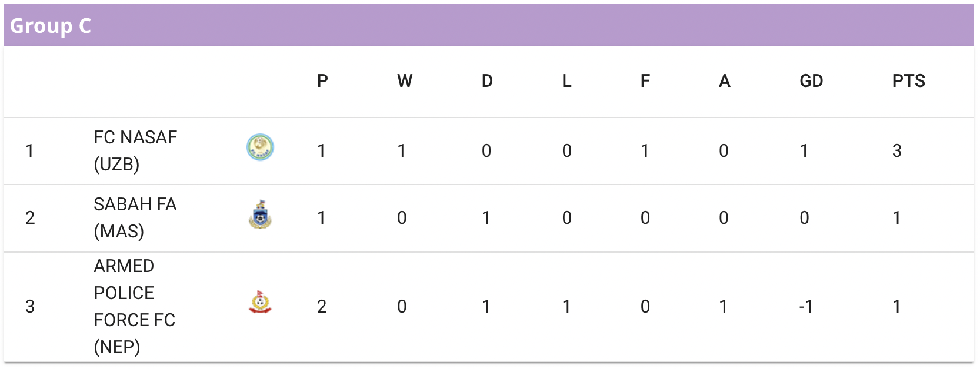This screenshot has height=369, width=980.
Task: Select Armed Police Force played value 2
Action: pyautogui.click(x=322, y=307)
